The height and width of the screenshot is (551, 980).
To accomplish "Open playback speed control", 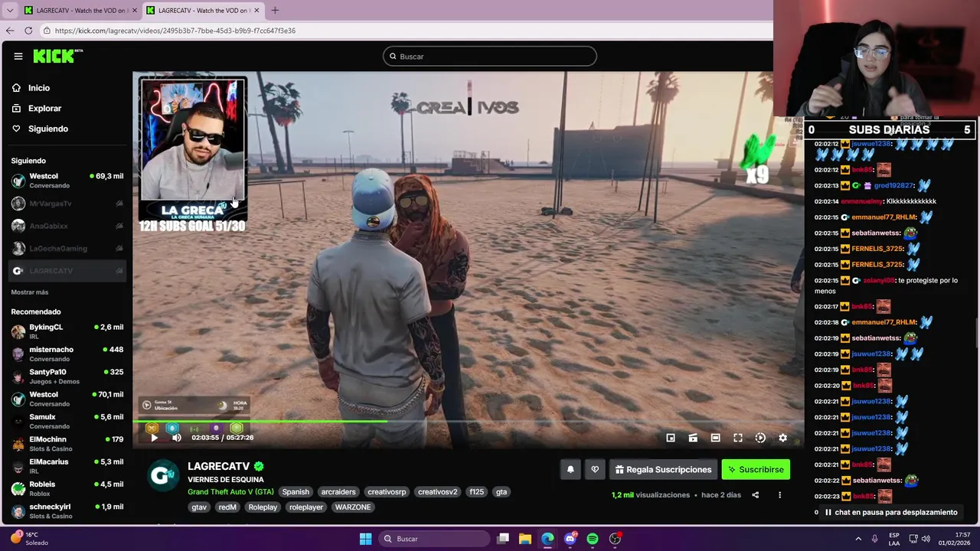I will click(x=760, y=438).
